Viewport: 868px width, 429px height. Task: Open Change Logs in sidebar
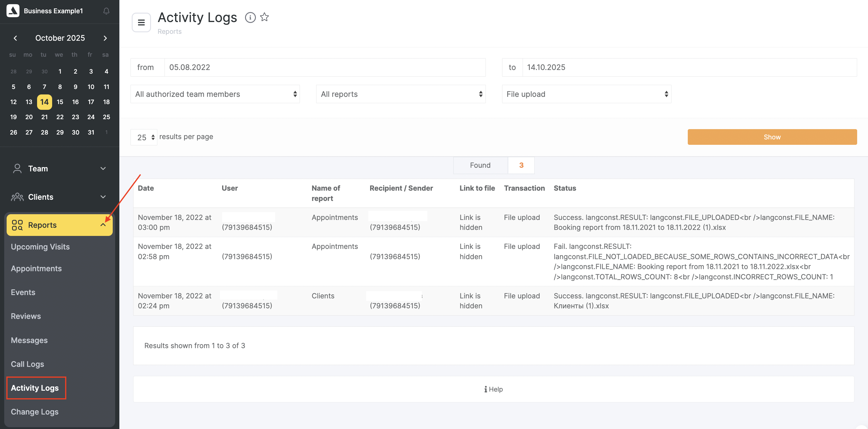34,412
